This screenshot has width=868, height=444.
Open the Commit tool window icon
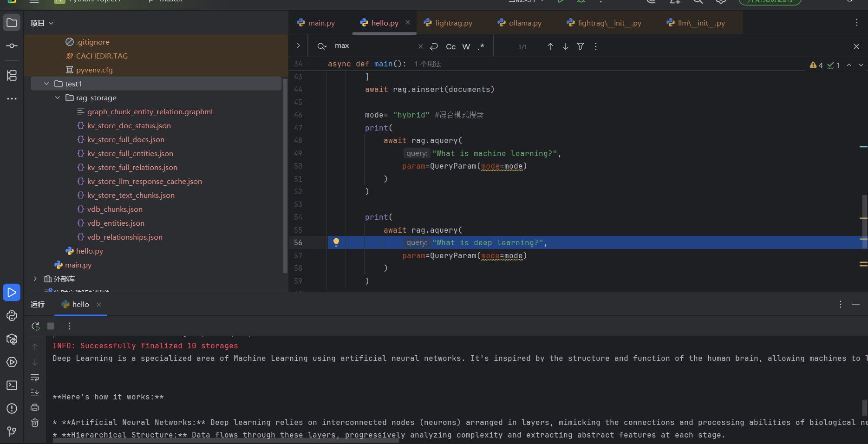coord(12,46)
